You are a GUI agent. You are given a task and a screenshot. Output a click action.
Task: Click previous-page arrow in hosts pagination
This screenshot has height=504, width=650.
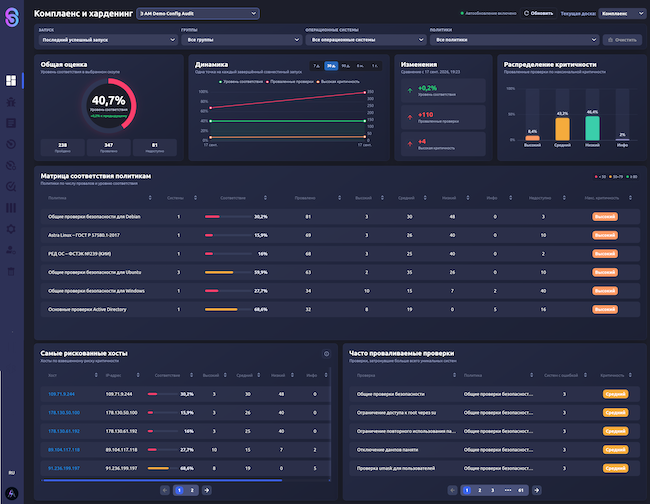pyautogui.click(x=165, y=490)
